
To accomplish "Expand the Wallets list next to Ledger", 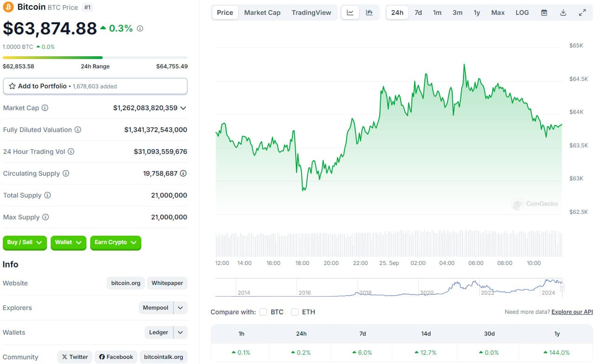I will [180, 332].
